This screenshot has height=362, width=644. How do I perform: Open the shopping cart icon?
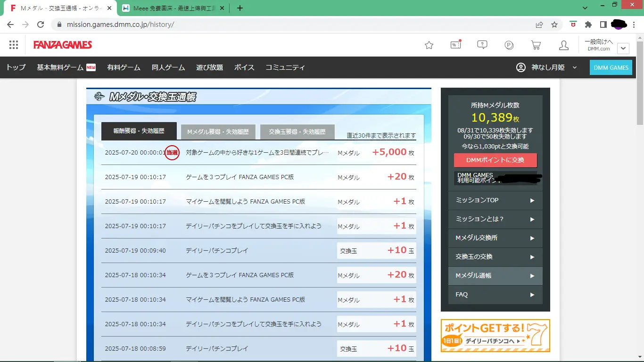point(536,45)
